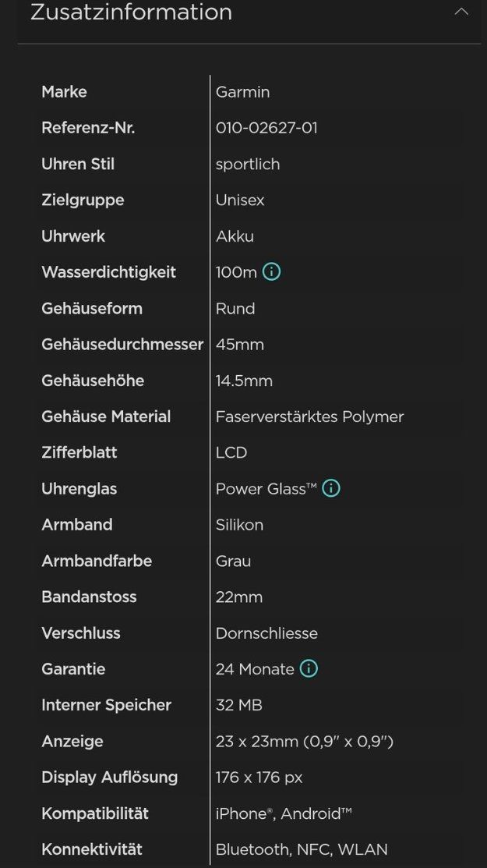Click the iPhone, Android compatibility value
The height and width of the screenshot is (868, 487).
[284, 813]
